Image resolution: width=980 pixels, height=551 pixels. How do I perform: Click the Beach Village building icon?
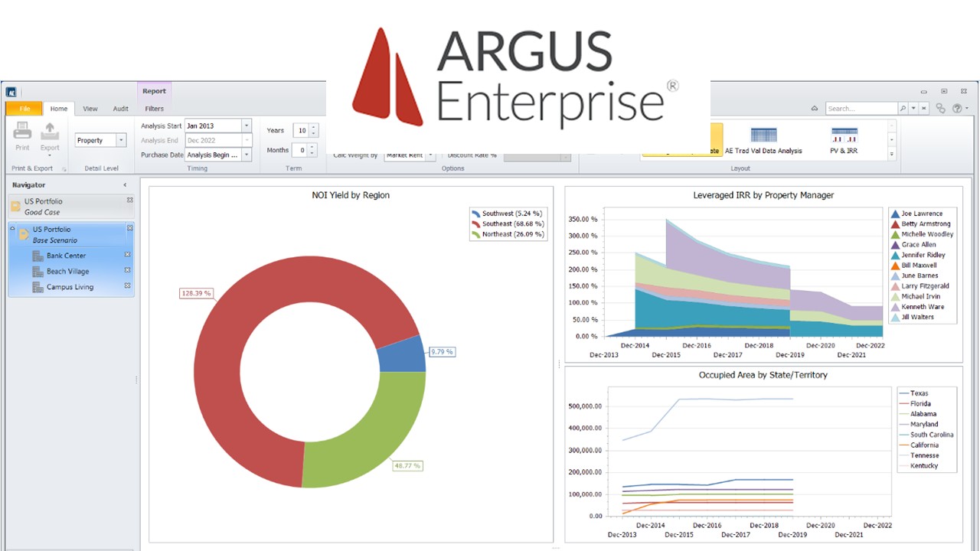[x=39, y=272]
